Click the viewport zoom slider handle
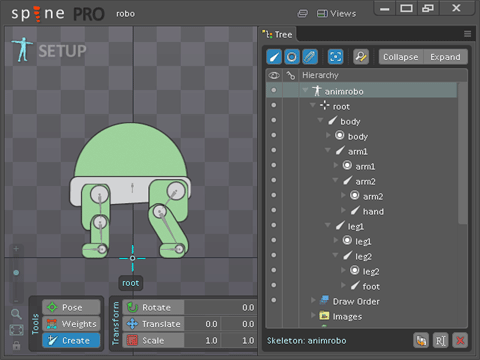 click(x=16, y=273)
